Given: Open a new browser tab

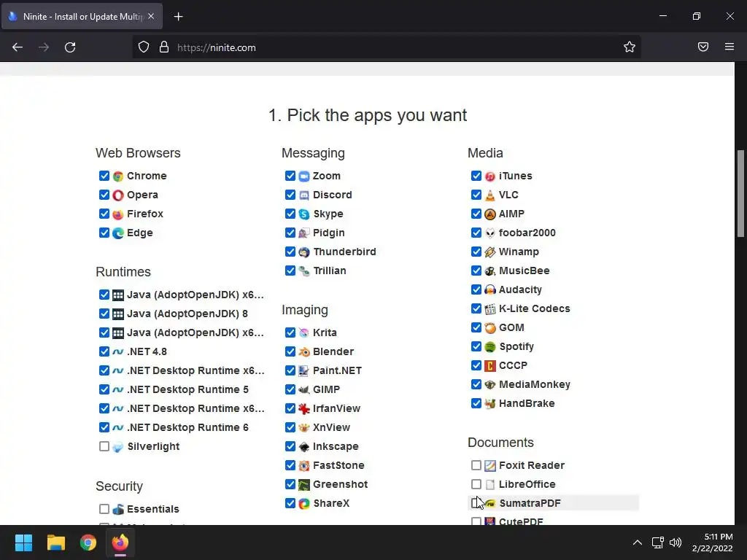Looking at the screenshot, I should 178,17.
